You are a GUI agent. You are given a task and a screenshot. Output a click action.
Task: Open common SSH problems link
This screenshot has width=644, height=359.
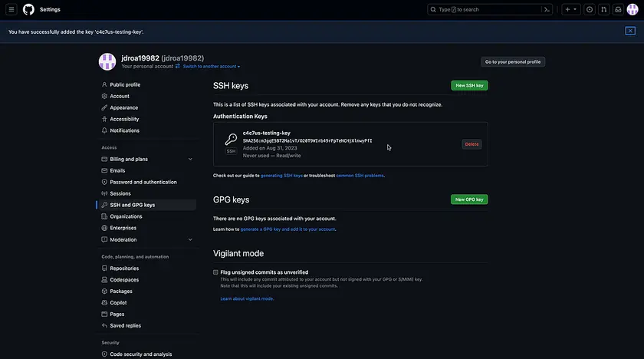[x=360, y=176]
